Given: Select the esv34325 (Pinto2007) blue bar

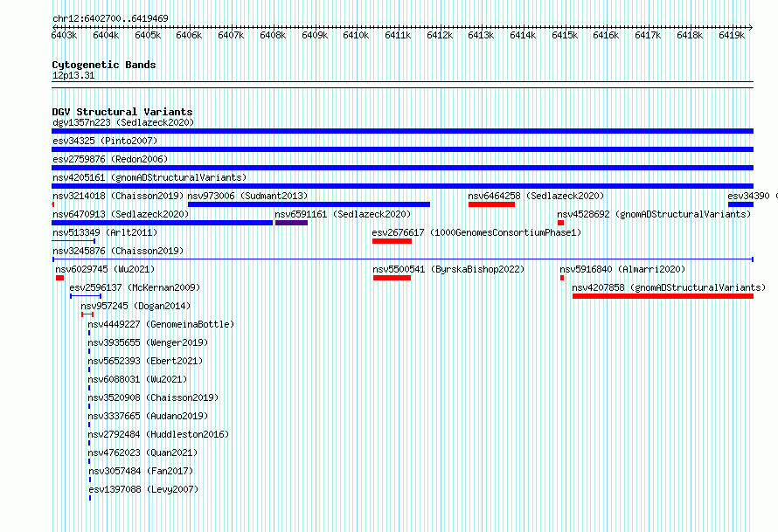Looking at the screenshot, I should [x=402, y=149].
